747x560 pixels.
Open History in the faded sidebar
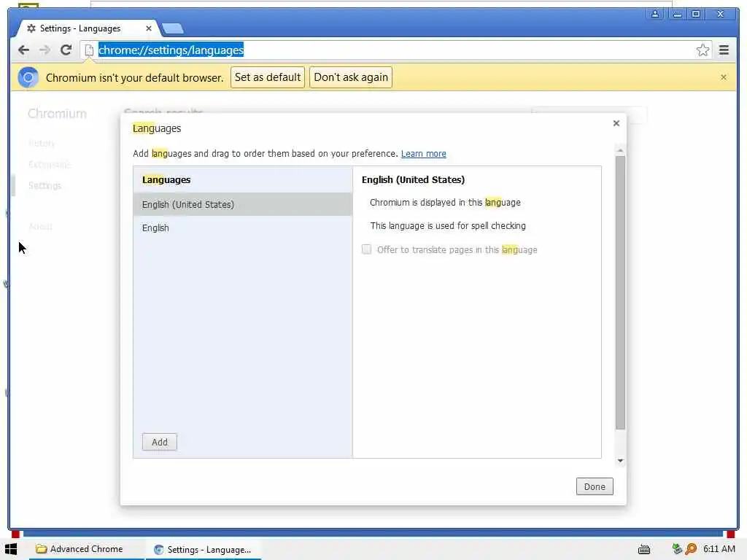click(x=42, y=144)
